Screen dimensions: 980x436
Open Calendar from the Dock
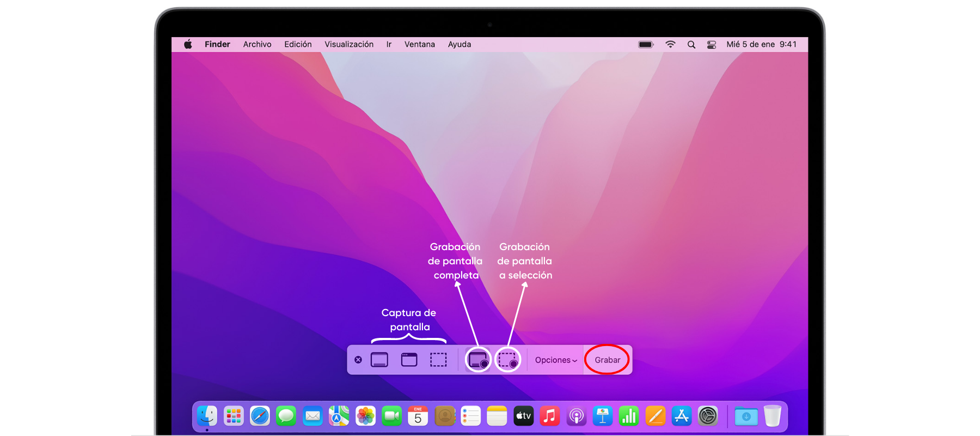click(418, 417)
